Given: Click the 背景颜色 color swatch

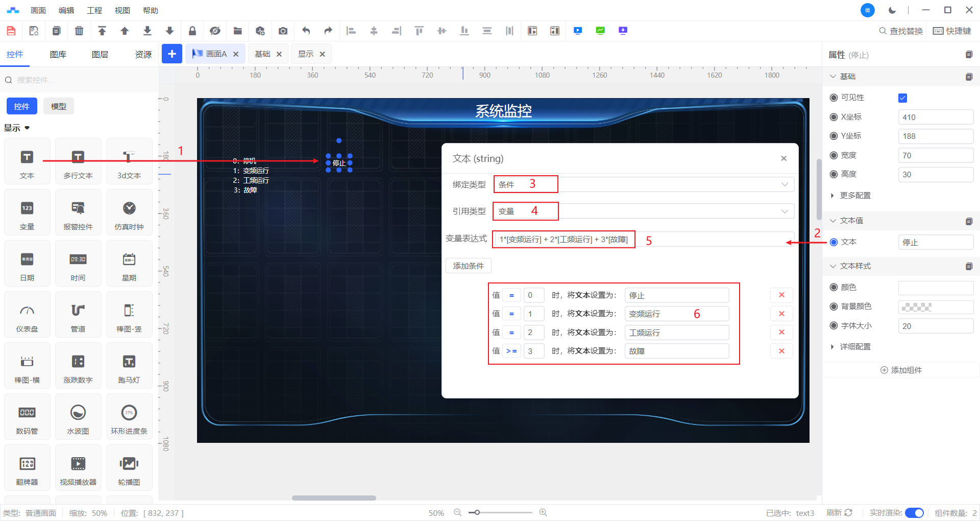Looking at the screenshot, I should point(935,307).
